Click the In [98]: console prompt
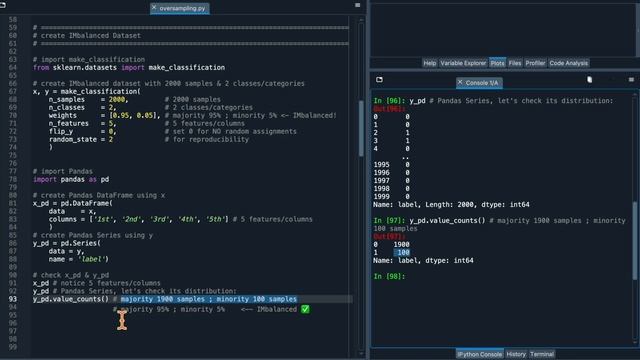Image resolution: width=640 pixels, height=360 pixels. point(389,276)
